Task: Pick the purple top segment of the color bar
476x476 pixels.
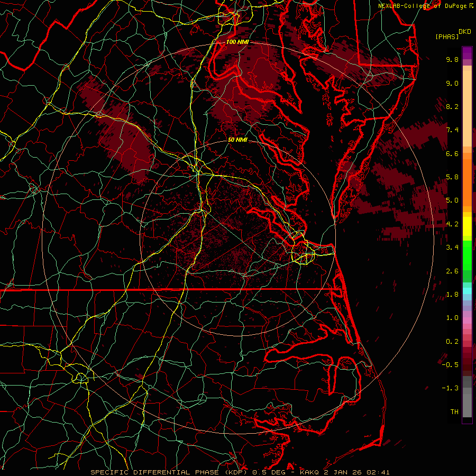Action: pyautogui.click(x=467, y=53)
